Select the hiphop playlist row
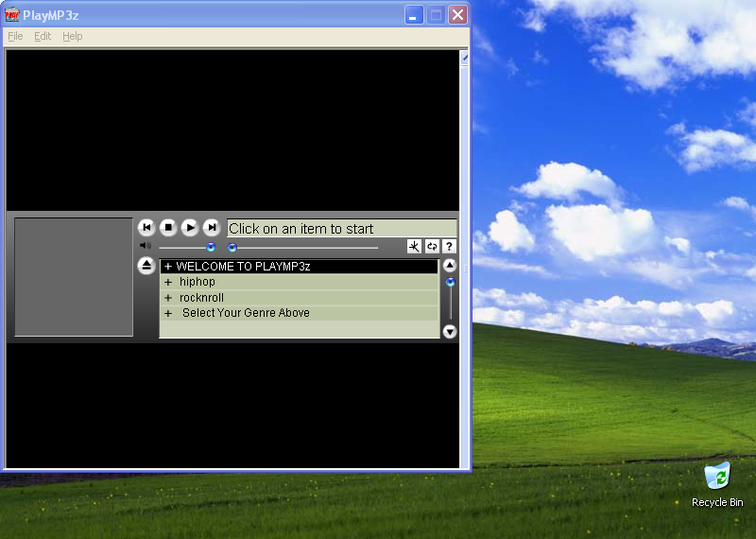Screen dimensions: 756x539 [x=299, y=282]
